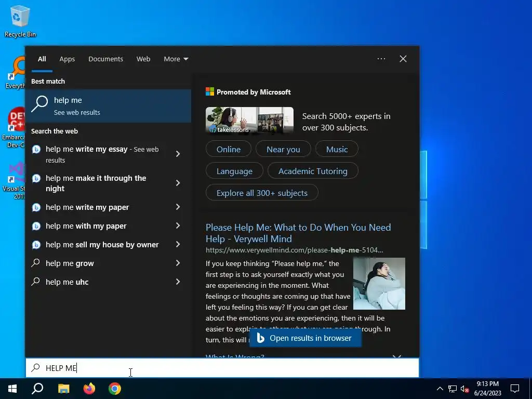The image size is (532, 399).
Task: Expand arrow for 'help me grow'
Action: coord(178,263)
